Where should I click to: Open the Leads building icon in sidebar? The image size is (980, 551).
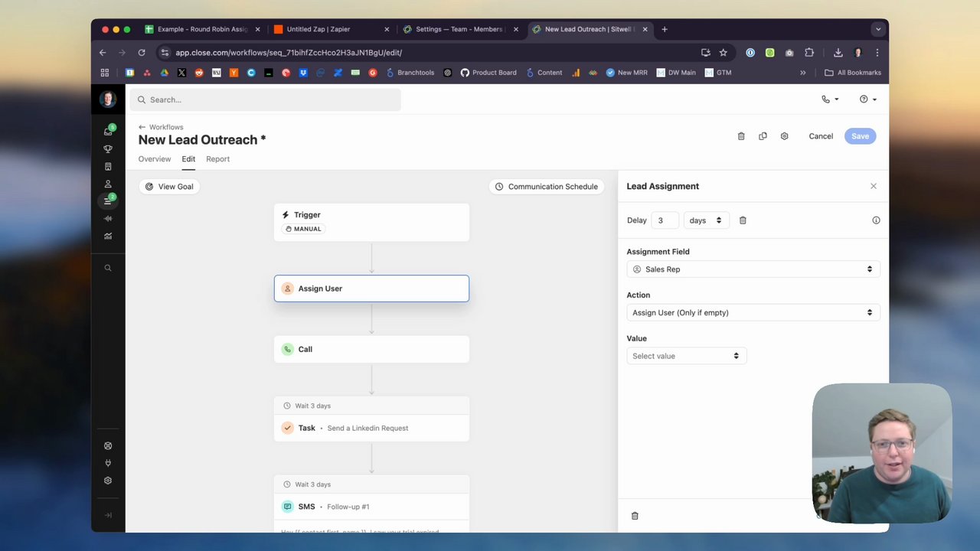[108, 166]
